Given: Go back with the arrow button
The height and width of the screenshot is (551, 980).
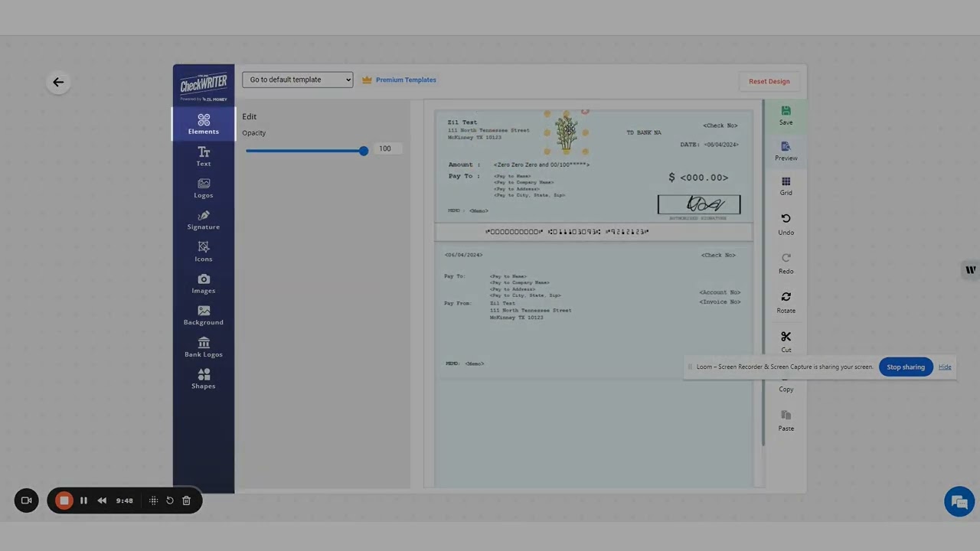Looking at the screenshot, I should [58, 82].
